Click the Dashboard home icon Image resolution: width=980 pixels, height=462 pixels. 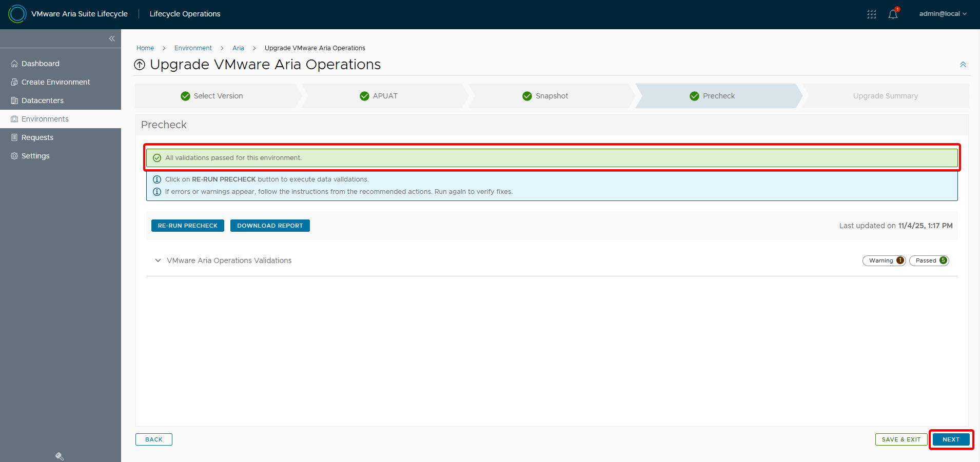coord(14,64)
